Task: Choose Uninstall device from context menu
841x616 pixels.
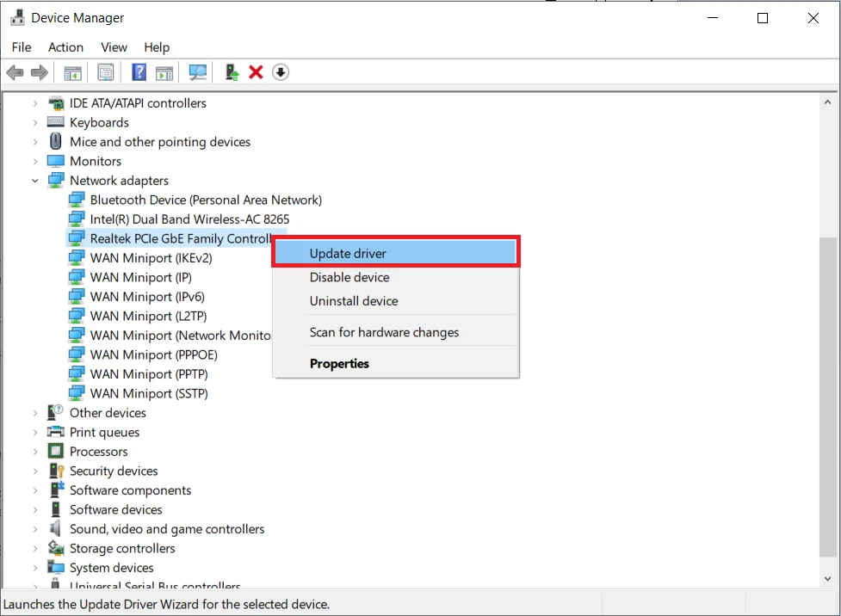Action: (396, 301)
